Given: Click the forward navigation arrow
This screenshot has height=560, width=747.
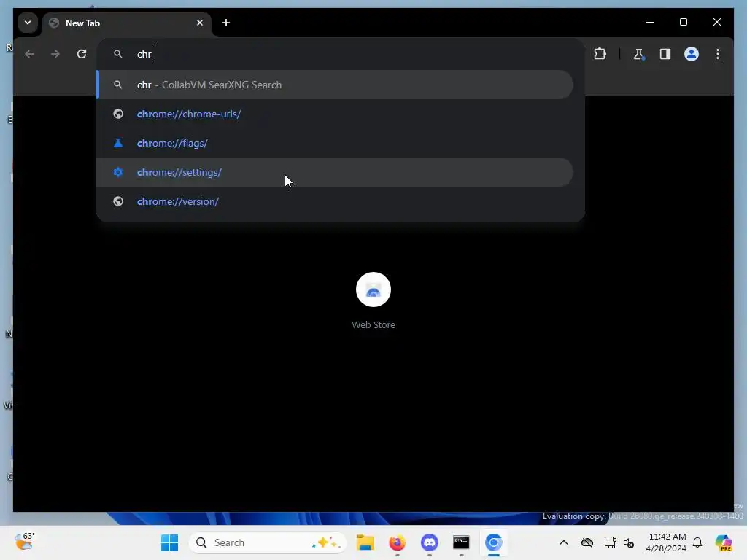Looking at the screenshot, I should pos(55,54).
